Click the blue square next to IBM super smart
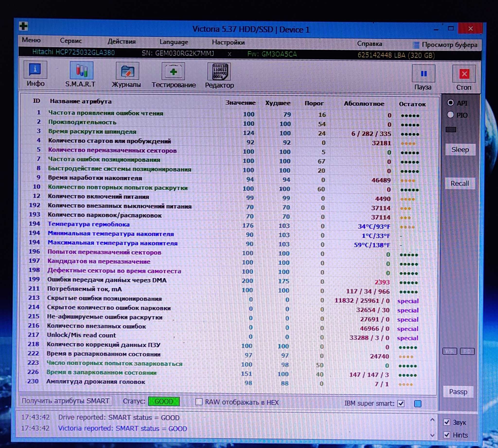This screenshot has width=498, height=448. pos(418,404)
